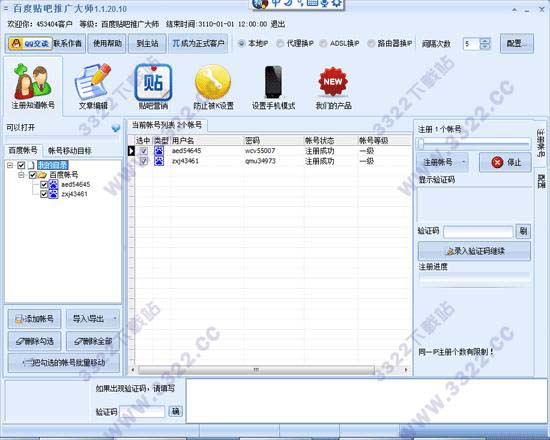Select the 代理换IP radio option
Image resolution: width=550 pixels, height=440 pixels.
(x=296, y=44)
